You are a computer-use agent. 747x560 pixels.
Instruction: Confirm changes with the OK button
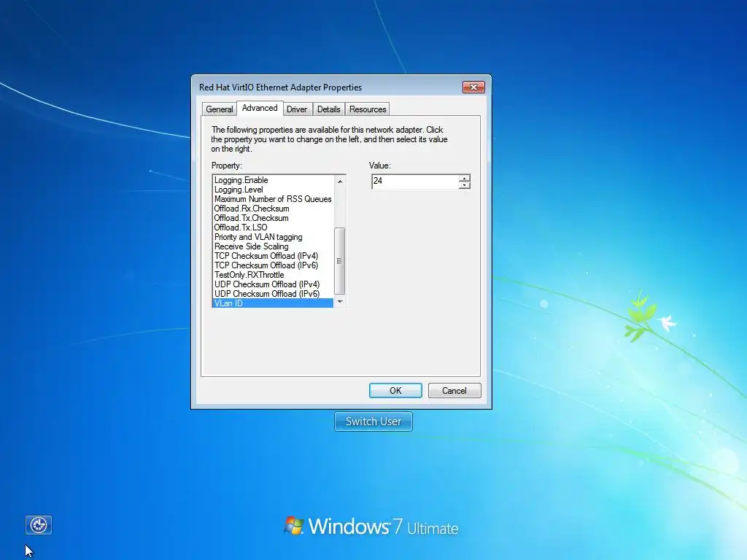pos(395,391)
